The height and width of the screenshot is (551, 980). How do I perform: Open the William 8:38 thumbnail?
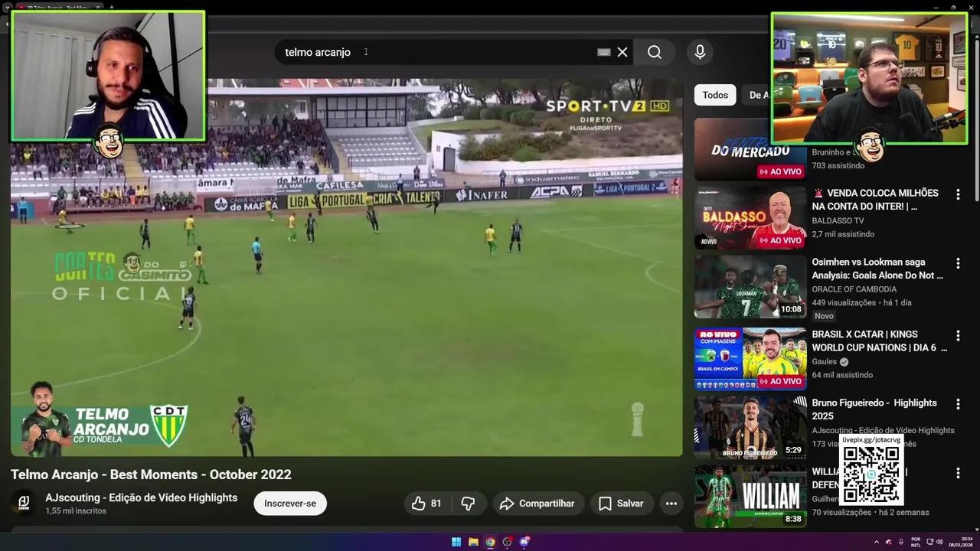(x=750, y=497)
